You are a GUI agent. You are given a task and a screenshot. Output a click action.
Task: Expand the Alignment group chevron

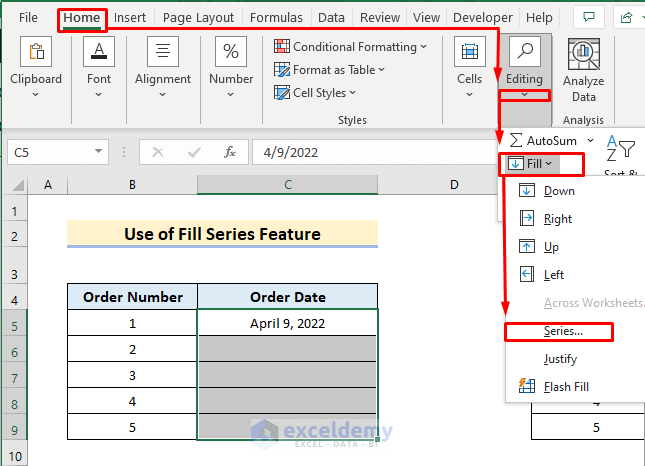coord(163,95)
